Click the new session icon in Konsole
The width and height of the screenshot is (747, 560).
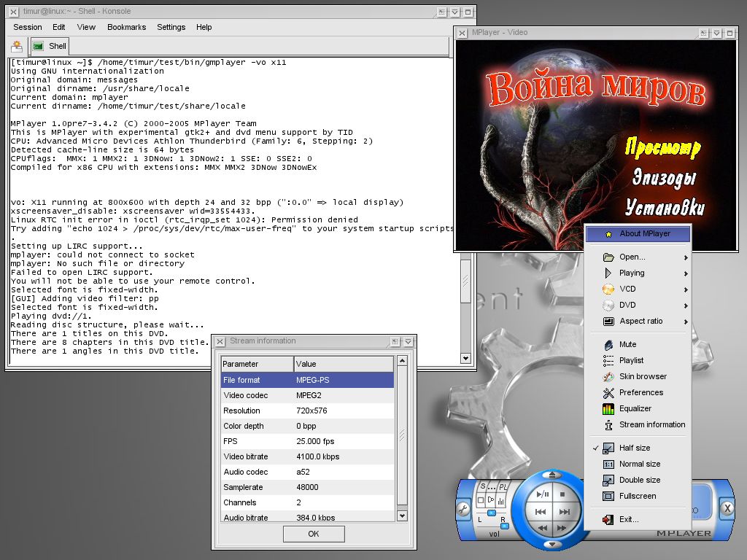18,46
